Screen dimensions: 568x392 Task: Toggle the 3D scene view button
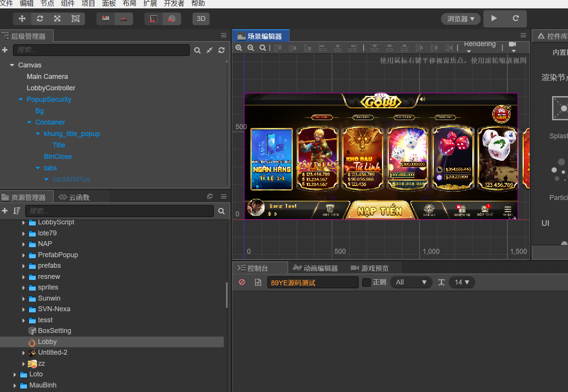pos(201,19)
